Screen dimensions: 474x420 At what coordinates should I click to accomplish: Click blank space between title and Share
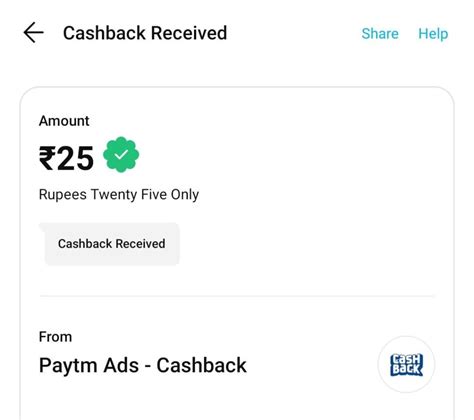[x=293, y=33]
